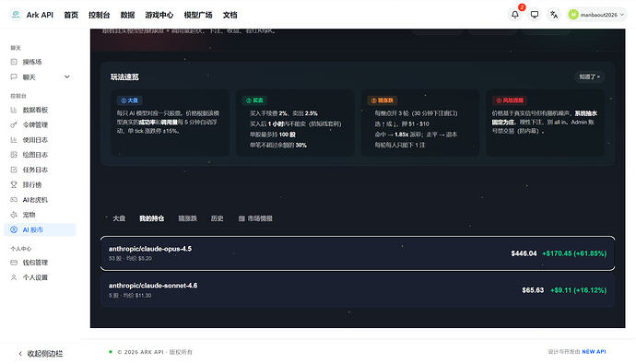
Task: Open 排行榜 sidebar entry
Action: coord(40,184)
